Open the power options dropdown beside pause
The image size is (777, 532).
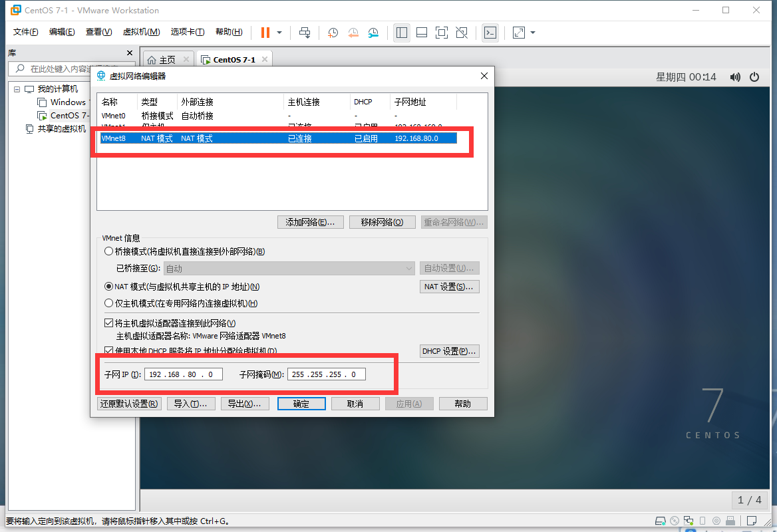(x=279, y=33)
